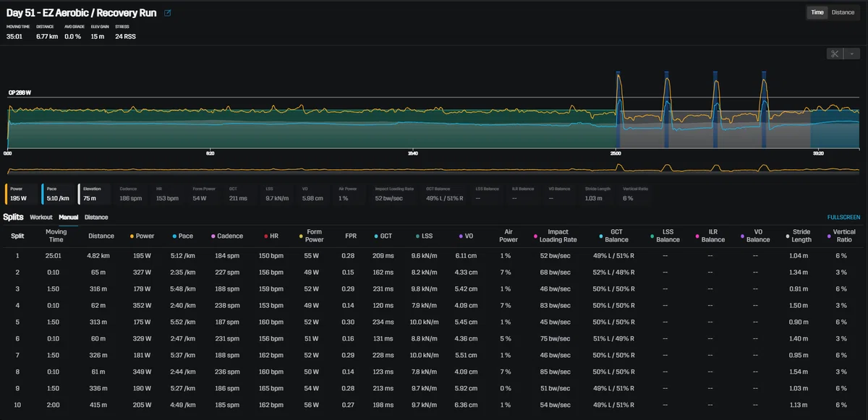Viewport: 868px width, 420px height.
Task: Select the Workout splits tab
Action: [41, 217]
